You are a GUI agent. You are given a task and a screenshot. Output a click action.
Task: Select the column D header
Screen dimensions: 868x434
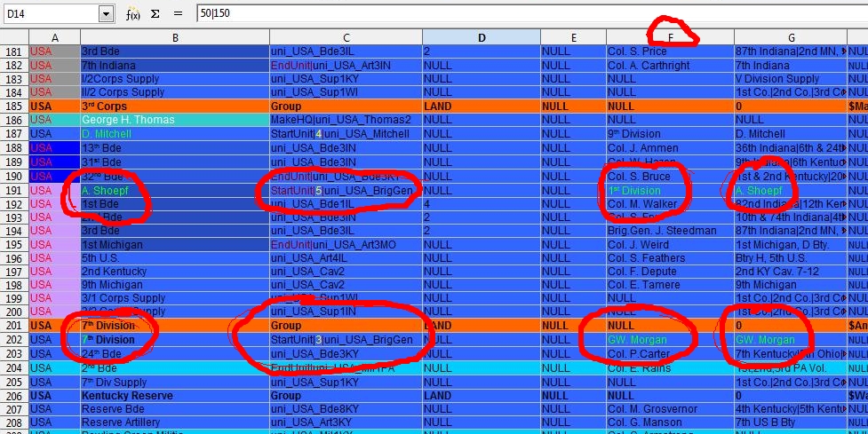point(481,36)
